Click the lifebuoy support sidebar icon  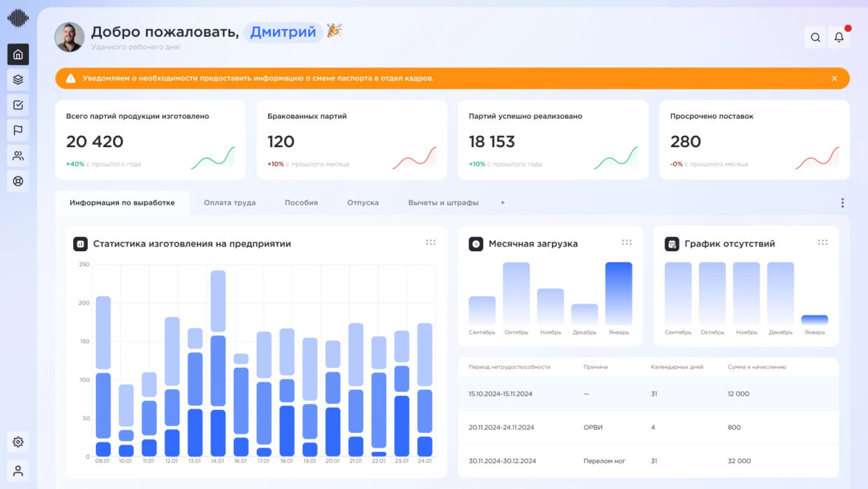click(18, 181)
